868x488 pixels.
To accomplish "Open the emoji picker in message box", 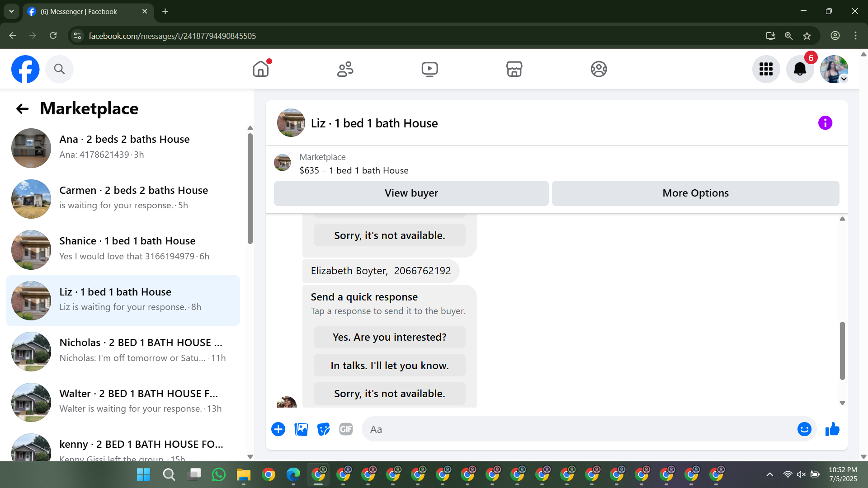I will 804,429.
